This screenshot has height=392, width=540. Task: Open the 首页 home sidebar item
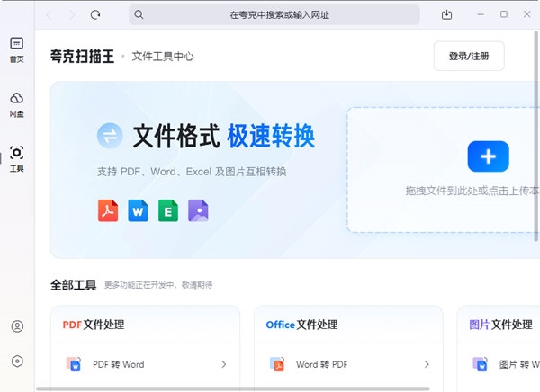pos(16,50)
